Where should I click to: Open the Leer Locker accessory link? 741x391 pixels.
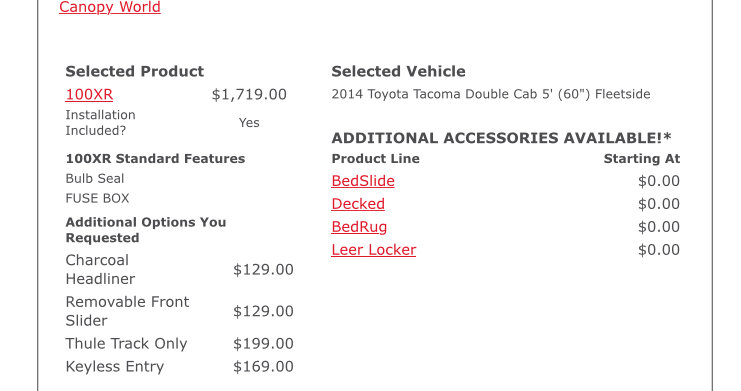point(373,250)
